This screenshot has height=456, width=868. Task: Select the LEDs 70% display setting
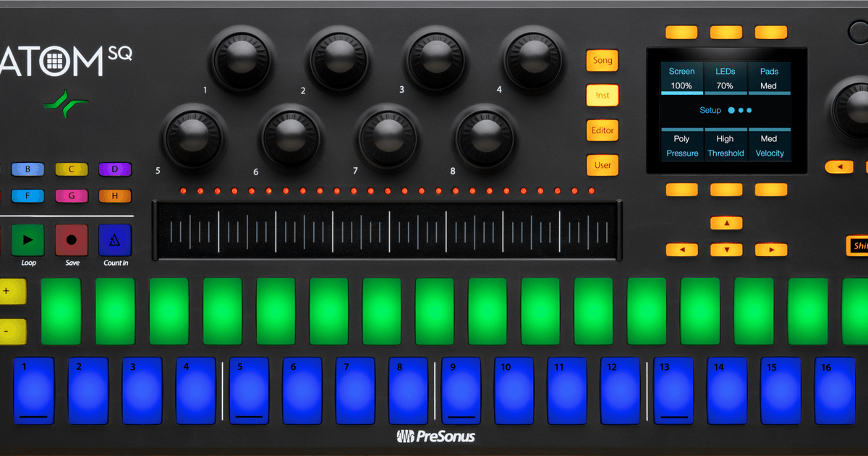(725, 79)
